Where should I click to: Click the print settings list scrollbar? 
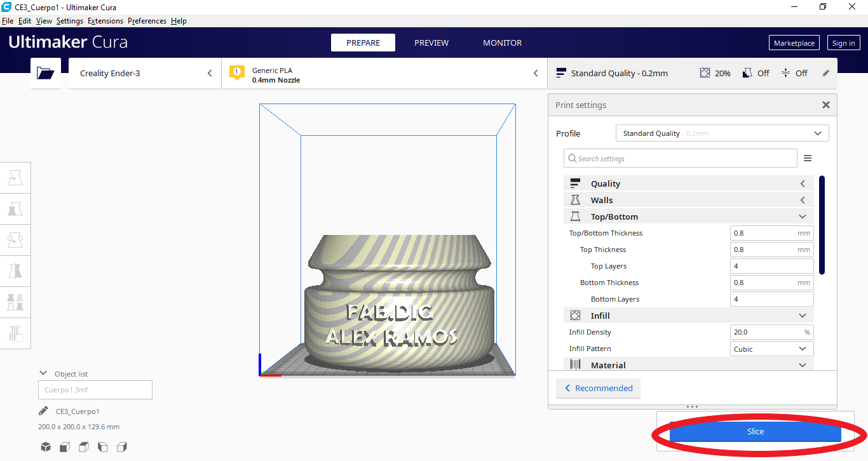822,225
